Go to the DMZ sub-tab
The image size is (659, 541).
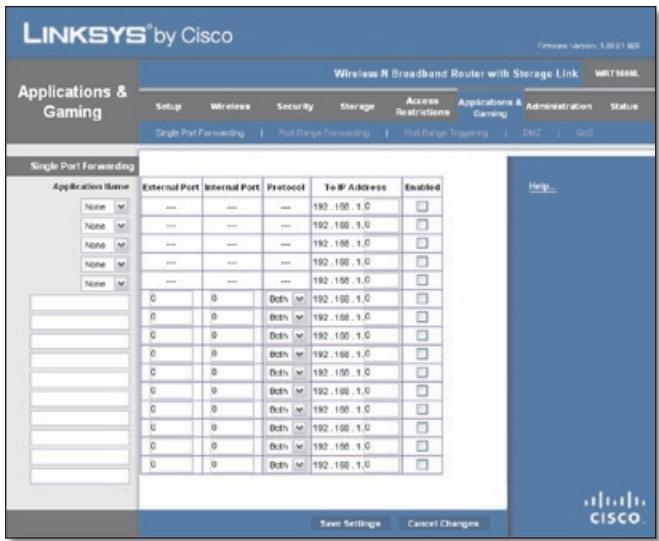coord(532,133)
